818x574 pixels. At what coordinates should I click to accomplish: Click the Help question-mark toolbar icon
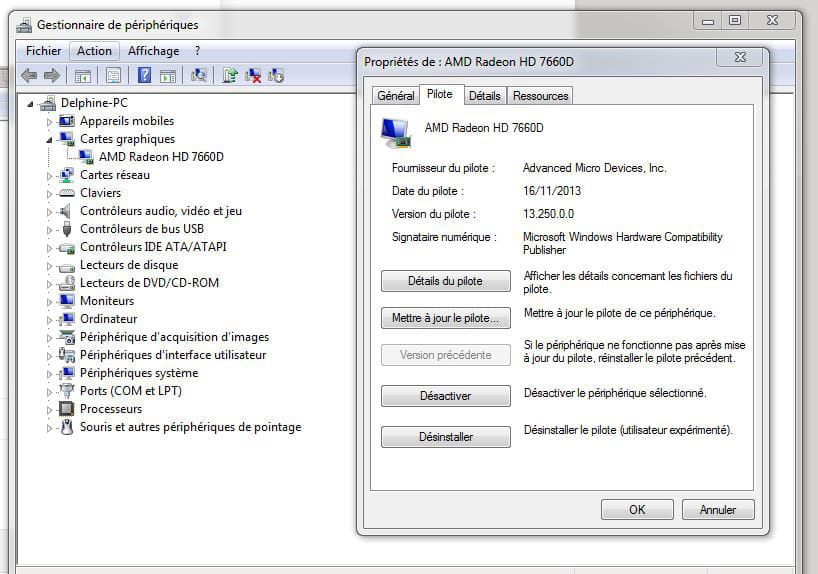[x=145, y=75]
